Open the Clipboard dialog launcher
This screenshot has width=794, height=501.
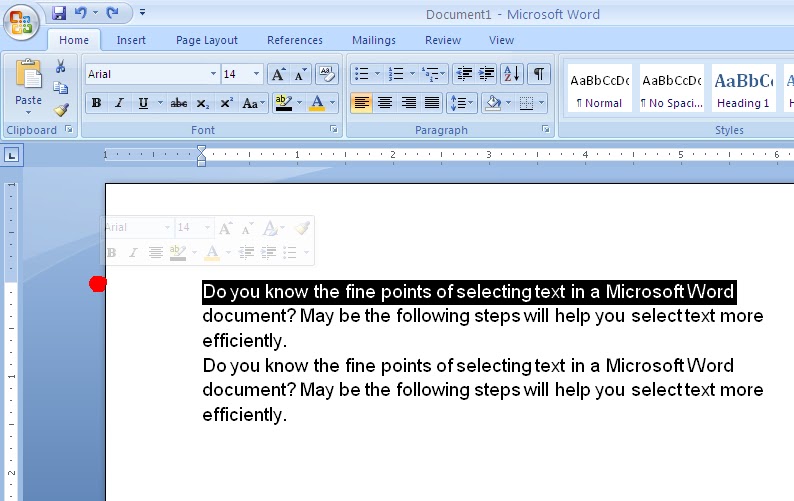68,130
